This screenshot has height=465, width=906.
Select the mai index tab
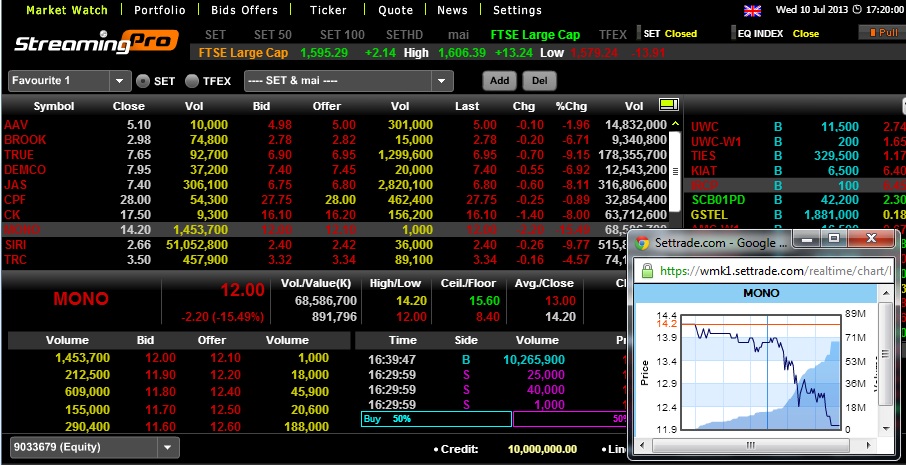(x=458, y=35)
